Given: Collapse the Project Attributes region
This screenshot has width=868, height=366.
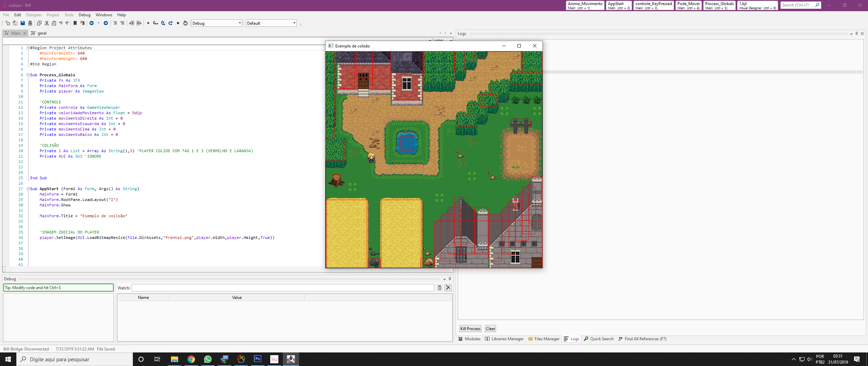Looking at the screenshot, I should tap(28, 48).
